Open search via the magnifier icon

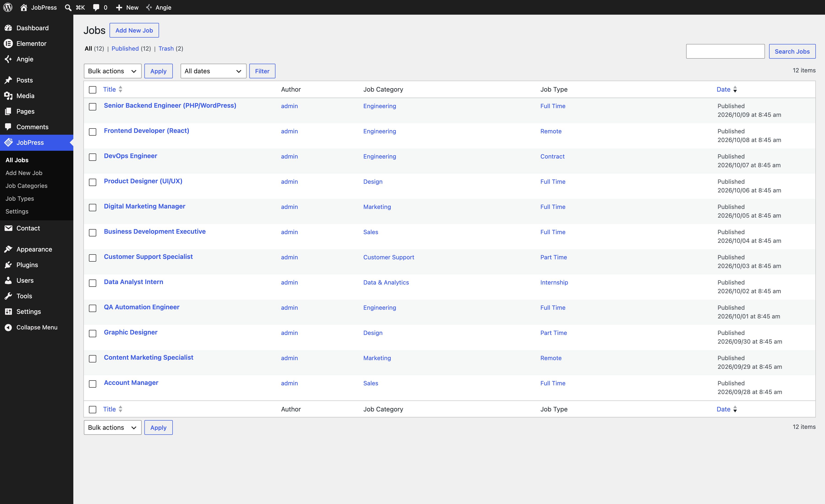click(68, 7)
